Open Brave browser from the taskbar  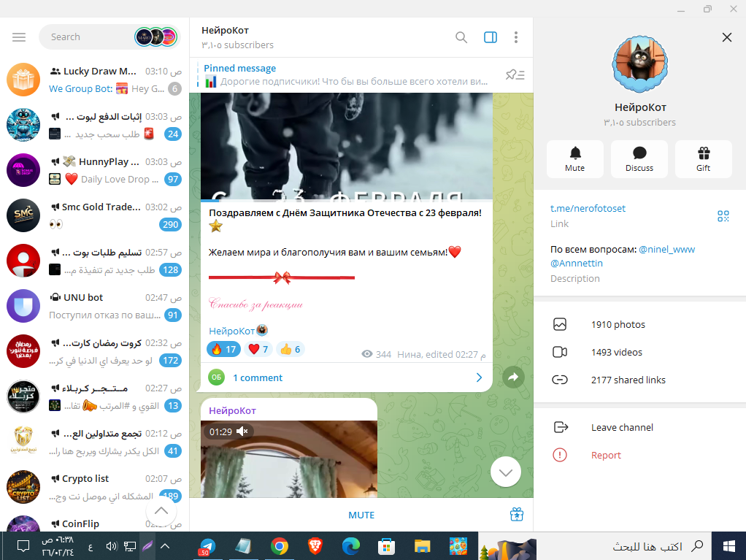tap(315, 546)
